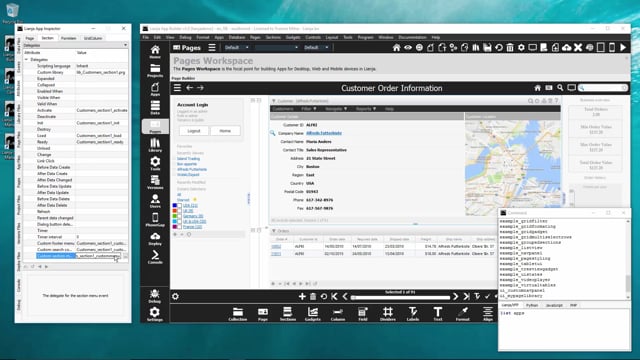Open Settings at the bottom of the sidebar
This screenshot has height=360, width=640.
click(155, 314)
